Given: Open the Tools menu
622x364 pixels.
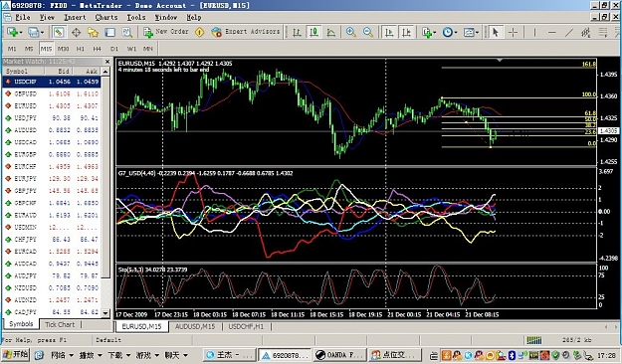Looking at the screenshot, I should [x=136, y=18].
